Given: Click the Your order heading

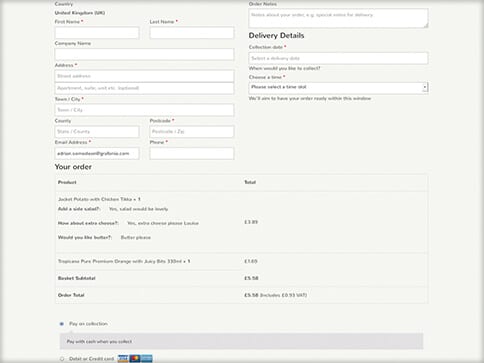Looking at the screenshot, I should click(73, 167).
